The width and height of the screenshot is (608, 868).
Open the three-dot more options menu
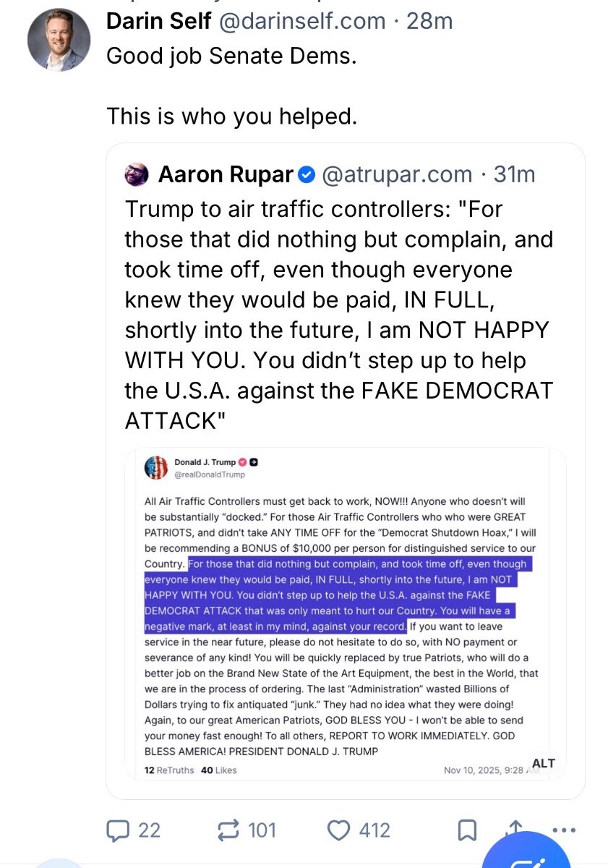pyautogui.click(x=562, y=830)
